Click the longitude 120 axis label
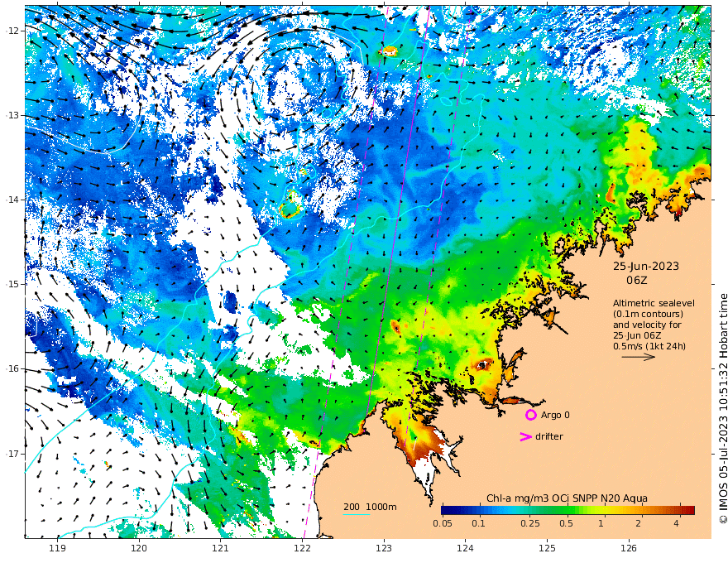The height and width of the screenshot is (563, 728). pyautogui.click(x=139, y=548)
